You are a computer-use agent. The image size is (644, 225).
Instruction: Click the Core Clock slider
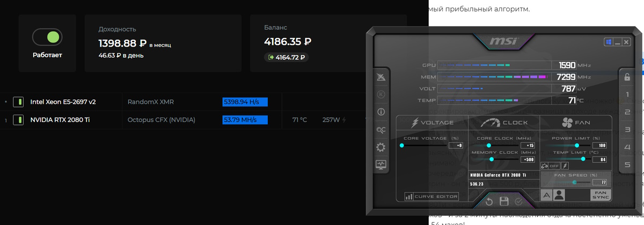pos(496,145)
